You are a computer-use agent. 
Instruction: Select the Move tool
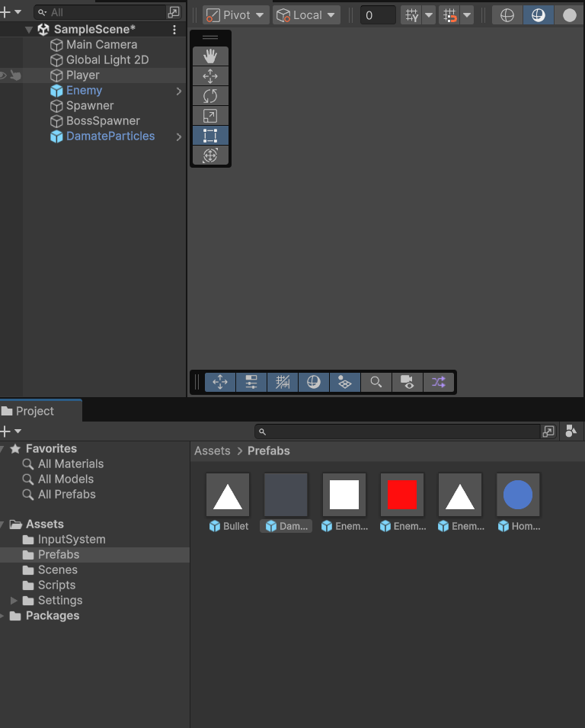[x=210, y=76]
